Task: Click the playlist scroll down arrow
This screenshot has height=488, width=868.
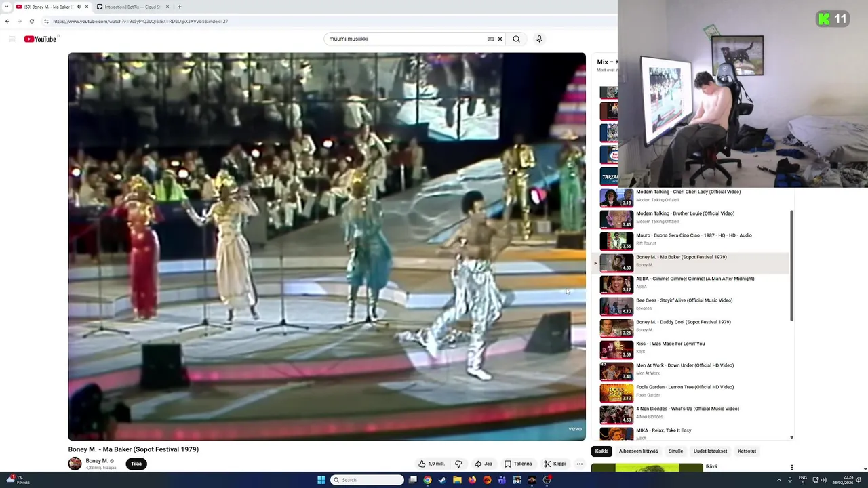Action: click(x=792, y=438)
